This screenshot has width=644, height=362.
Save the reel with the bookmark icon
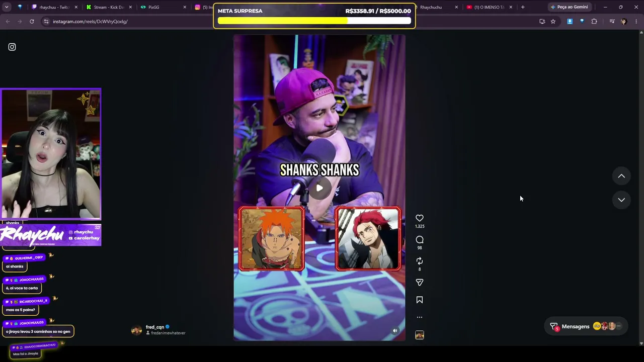point(420,300)
